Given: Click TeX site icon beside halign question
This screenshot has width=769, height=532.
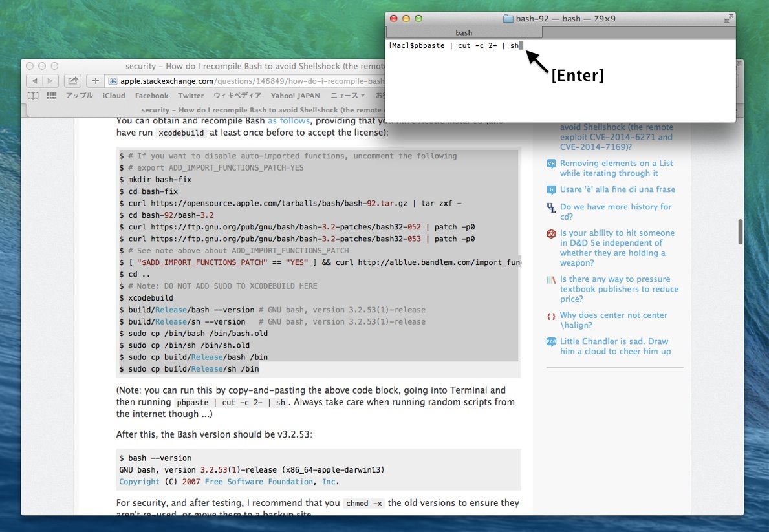Looking at the screenshot, I should [x=551, y=315].
